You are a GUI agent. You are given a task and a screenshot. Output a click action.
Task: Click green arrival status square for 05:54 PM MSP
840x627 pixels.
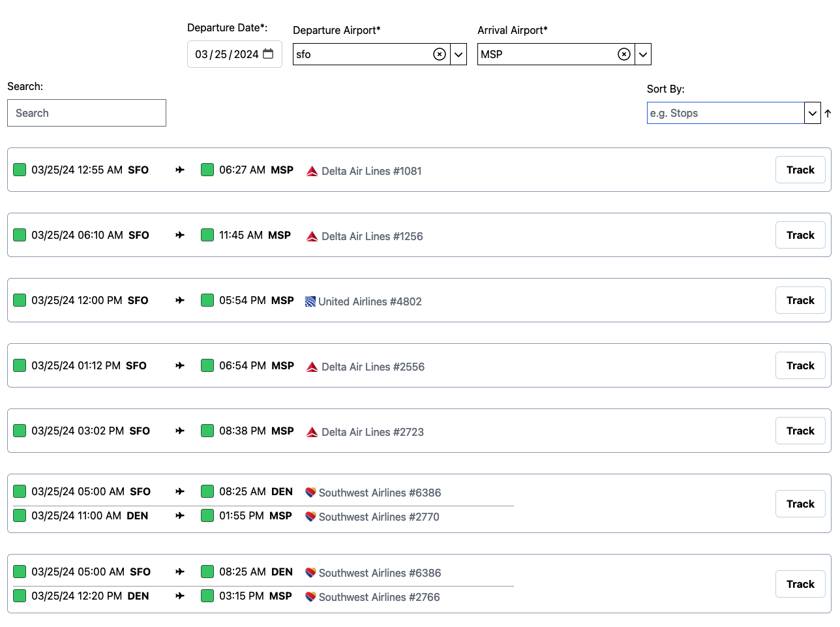click(x=207, y=300)
